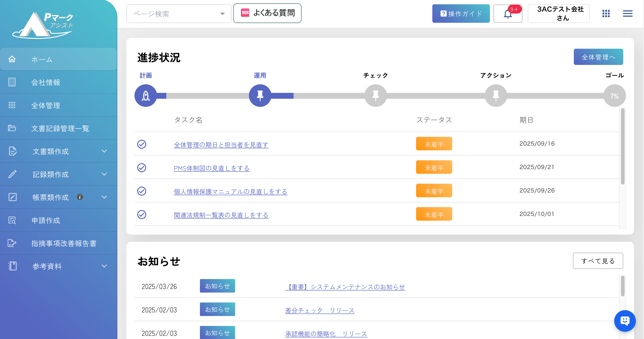Image resolution: width=644 pixels, height=339 pixels.
Task: Go to 会社情報 in the sidebar
Action: [x=46, y=82]
